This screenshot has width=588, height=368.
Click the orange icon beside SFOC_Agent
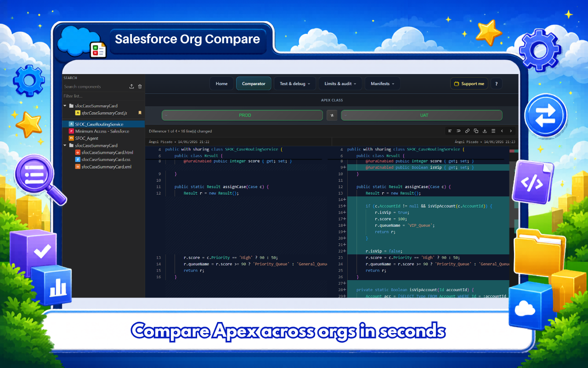71,138
